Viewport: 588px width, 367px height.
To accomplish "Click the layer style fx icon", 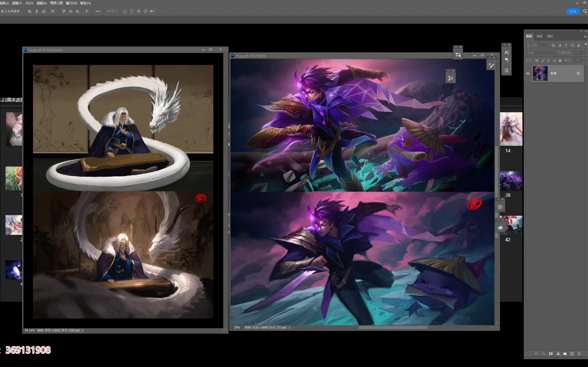I will tap(544, 354).
